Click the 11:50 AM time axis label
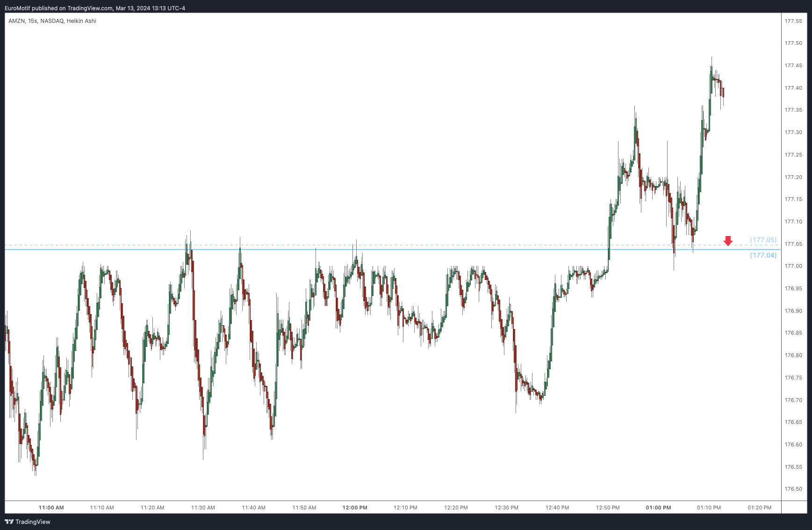This screenshot has height=530, width=812. [304, 508]
